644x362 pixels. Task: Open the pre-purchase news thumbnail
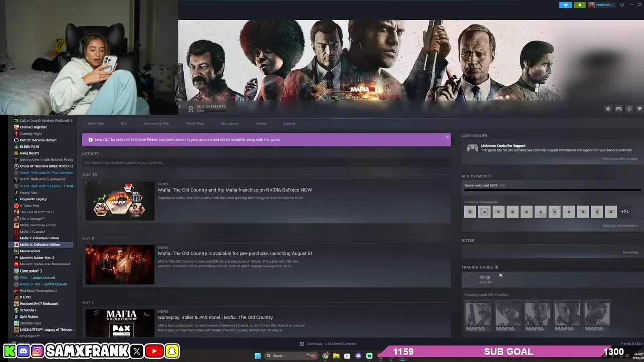[x=120, y=264]
